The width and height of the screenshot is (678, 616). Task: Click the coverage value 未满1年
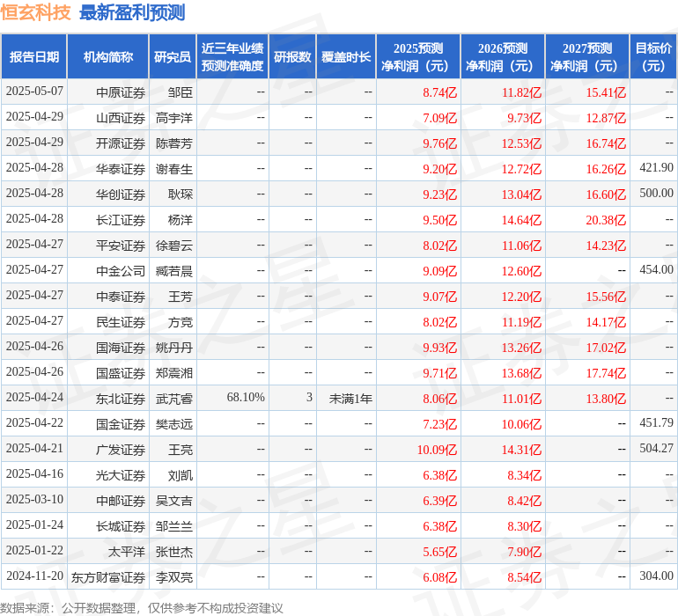[x=350, y=399]
